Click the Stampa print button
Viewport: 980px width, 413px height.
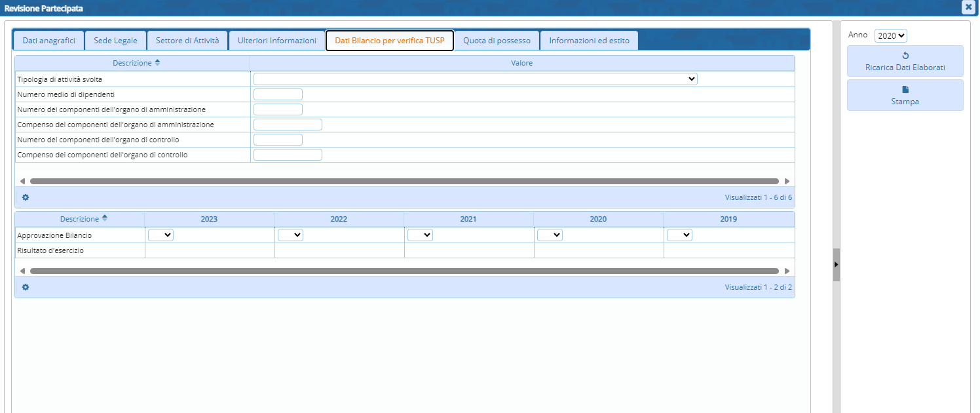905,96
